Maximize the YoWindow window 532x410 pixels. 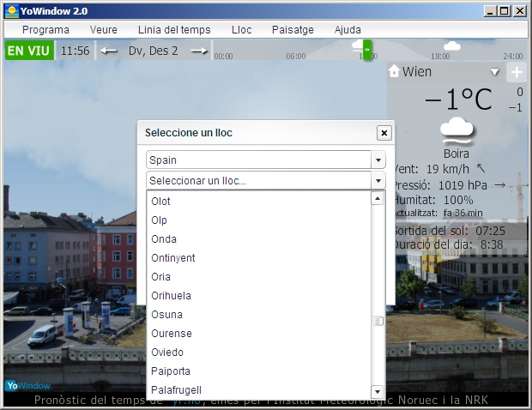[x=505, y=11]
